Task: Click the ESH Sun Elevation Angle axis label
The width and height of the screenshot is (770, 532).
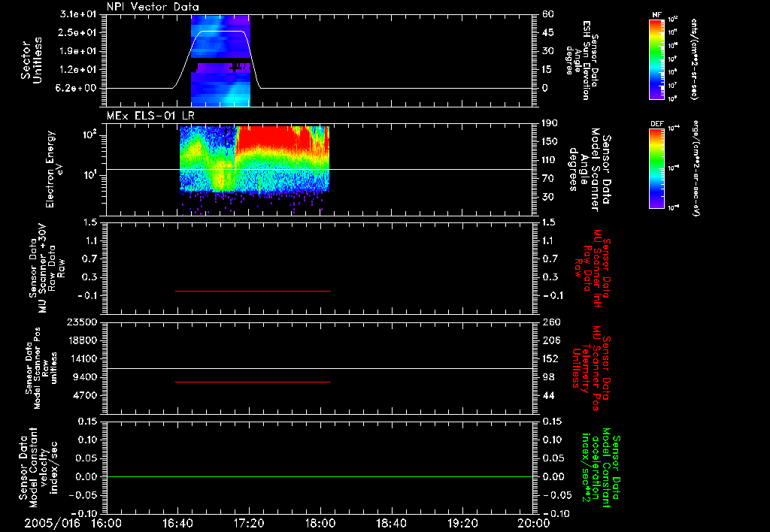Action: coord(581,60)
